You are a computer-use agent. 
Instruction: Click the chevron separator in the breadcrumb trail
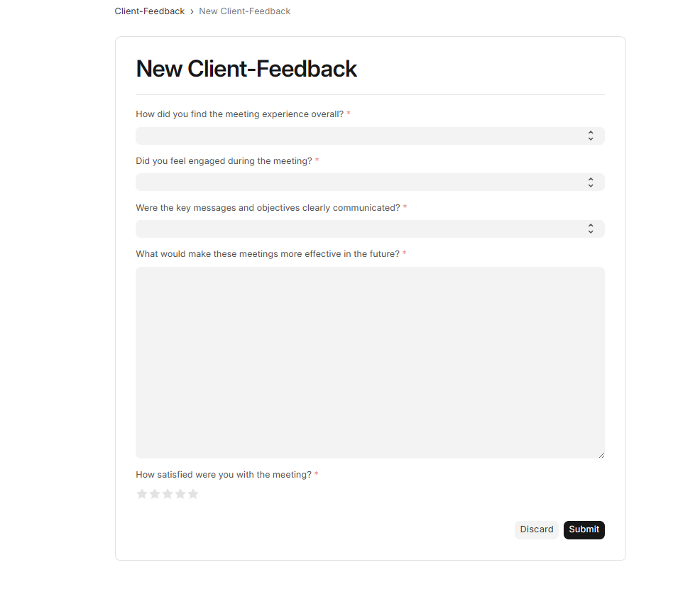[x=190, y=11]
